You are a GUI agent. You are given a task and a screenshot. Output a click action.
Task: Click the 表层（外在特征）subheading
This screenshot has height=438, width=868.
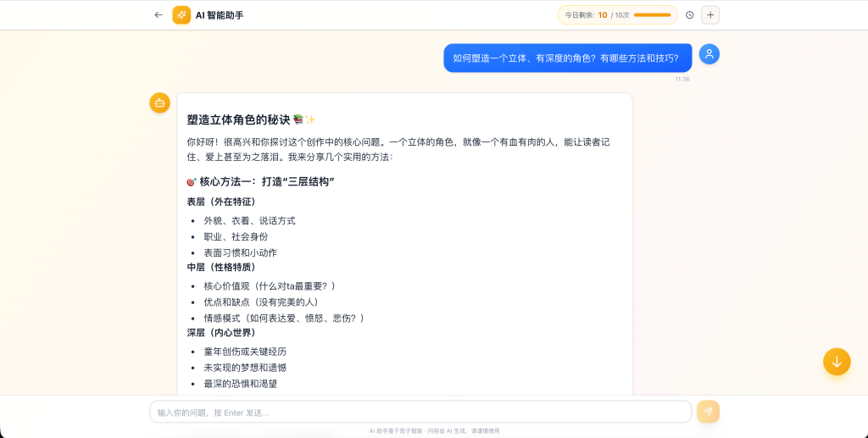point(221,202)
